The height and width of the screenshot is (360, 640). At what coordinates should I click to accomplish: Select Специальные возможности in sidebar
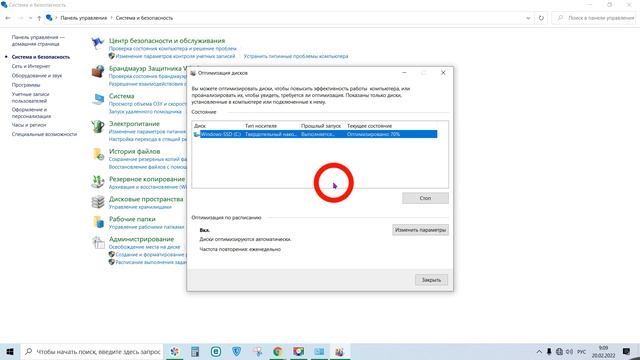tap(44, 134)
